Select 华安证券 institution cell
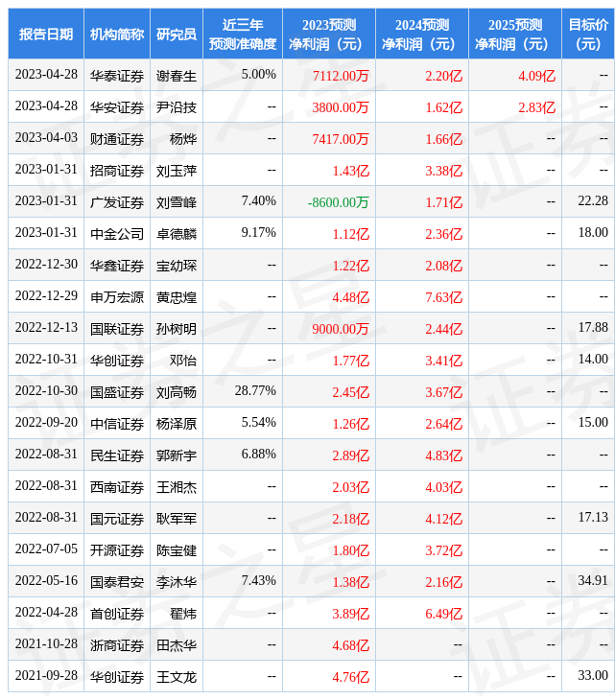The width and height of the screenshot is (615, 700). (x=117, y=107)
